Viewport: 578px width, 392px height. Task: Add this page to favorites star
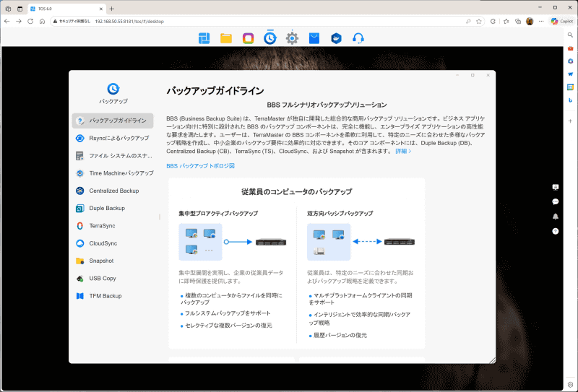point(478,22)
